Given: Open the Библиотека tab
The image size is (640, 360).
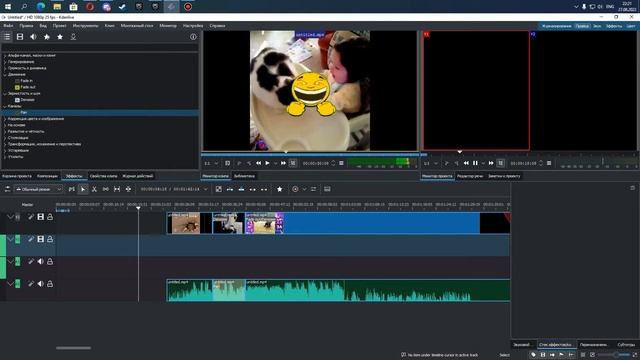Looking at the screenshot, I should click(x=244, y=176).
